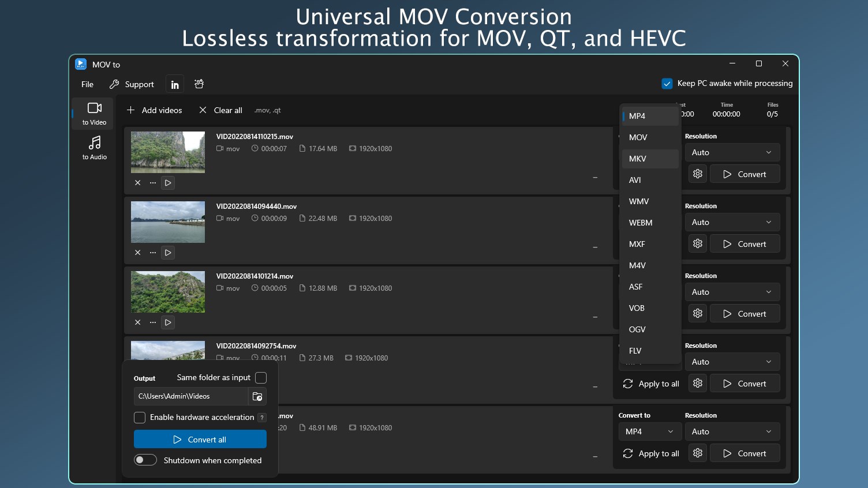Play preview of VID20220814094440.mov
Screen dimensions: 868x488
(168, 253)
